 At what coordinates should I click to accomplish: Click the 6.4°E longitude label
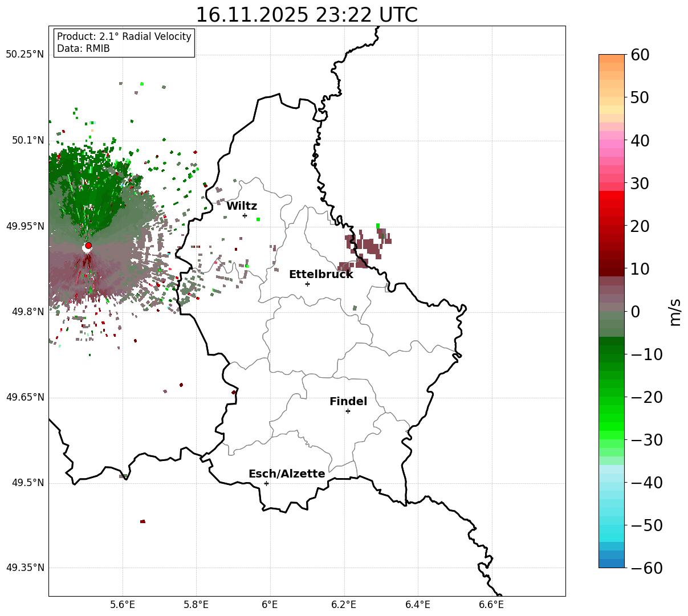point(418,605)
